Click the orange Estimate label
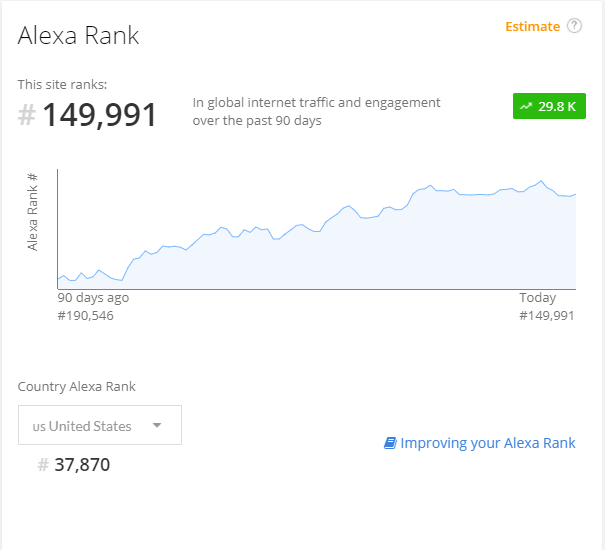 pos(532,27)
